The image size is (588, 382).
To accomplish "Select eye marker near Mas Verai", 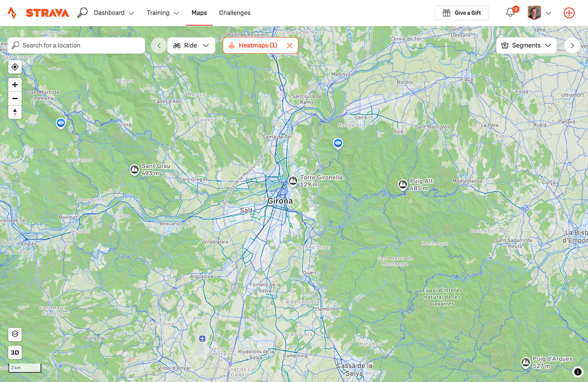I will (x=338, y=143).
